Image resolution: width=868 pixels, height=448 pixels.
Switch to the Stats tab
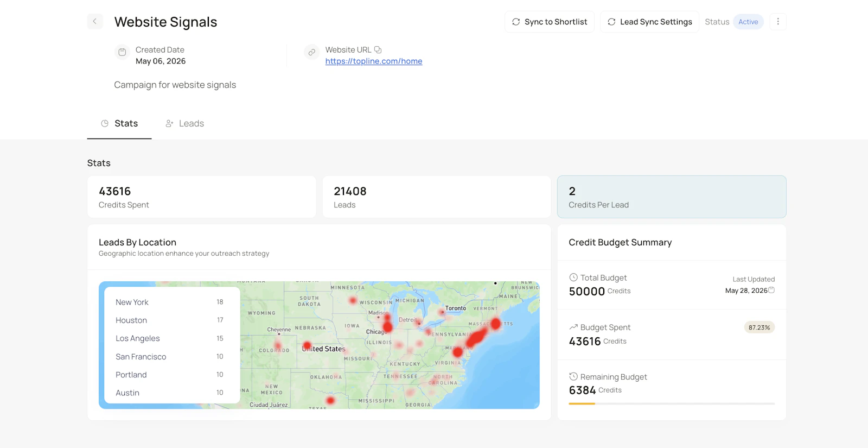click(x=119, y=124)
